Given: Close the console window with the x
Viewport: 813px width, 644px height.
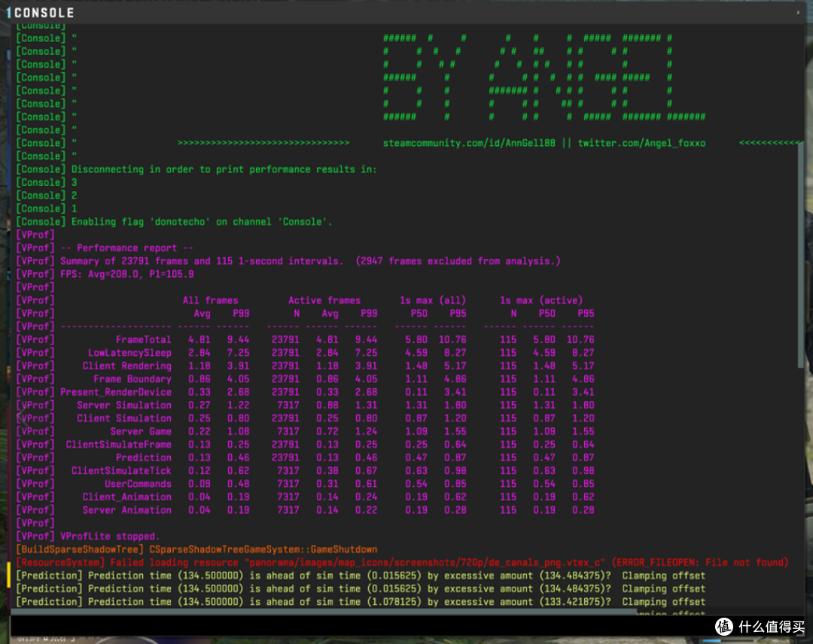Looking at the screenshot, I should [798, 13].
